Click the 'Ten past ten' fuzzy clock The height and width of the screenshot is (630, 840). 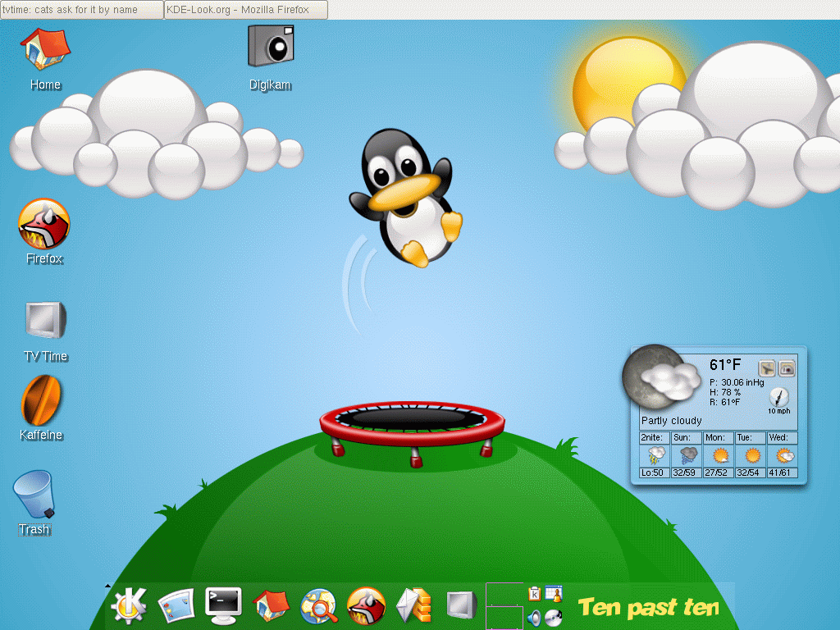coord(648,608)
